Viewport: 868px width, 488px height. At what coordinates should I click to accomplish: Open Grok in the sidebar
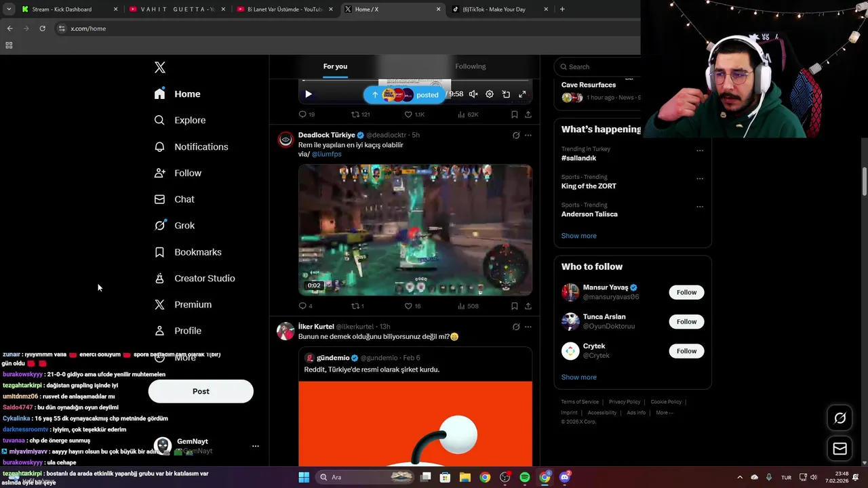tap(174, 226)
